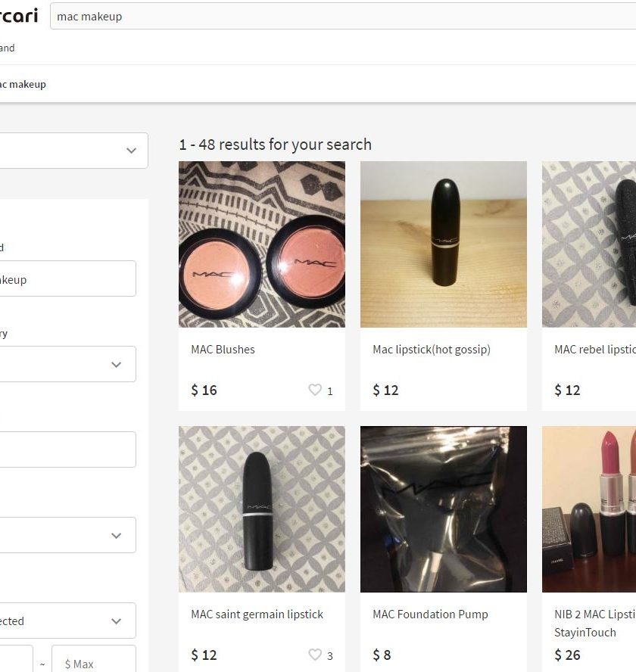This screenshot has height=672, width=636.
Task: Click the top search box containing 'mac makeup'
Action: [x=341, y=17]
